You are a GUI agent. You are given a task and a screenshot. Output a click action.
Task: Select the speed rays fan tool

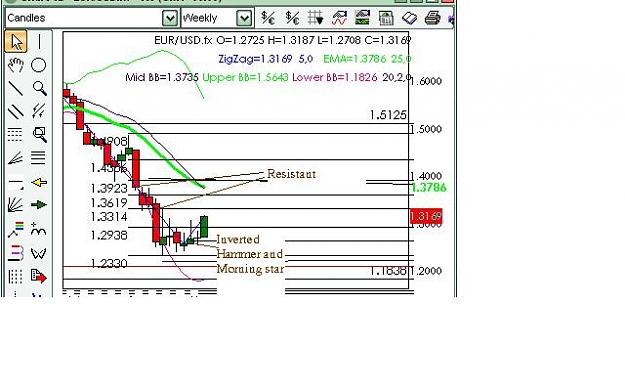(16, 205)
